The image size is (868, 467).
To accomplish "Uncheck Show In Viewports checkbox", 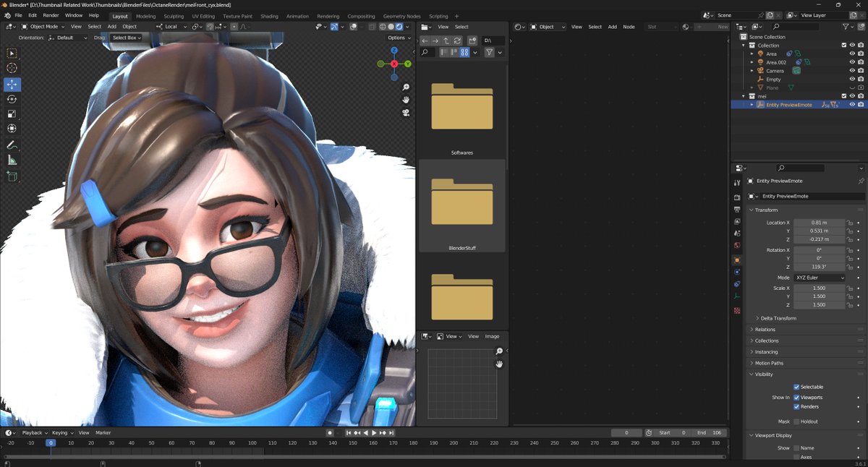I will pyautogui.click(x=796, y=398).
